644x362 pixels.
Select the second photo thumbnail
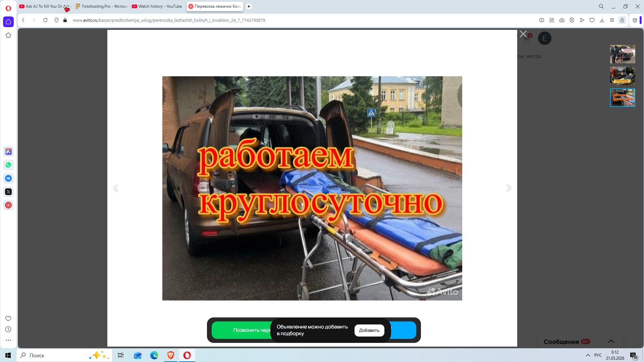[622, 76]
